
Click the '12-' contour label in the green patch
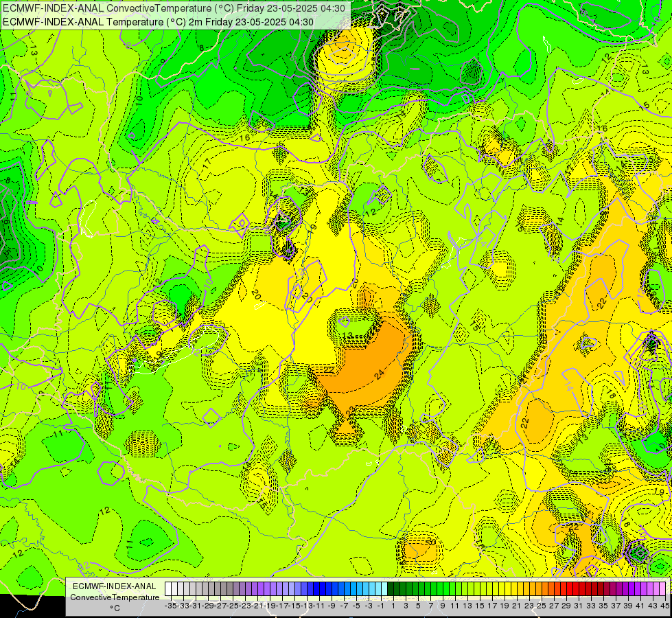(371, 212)
